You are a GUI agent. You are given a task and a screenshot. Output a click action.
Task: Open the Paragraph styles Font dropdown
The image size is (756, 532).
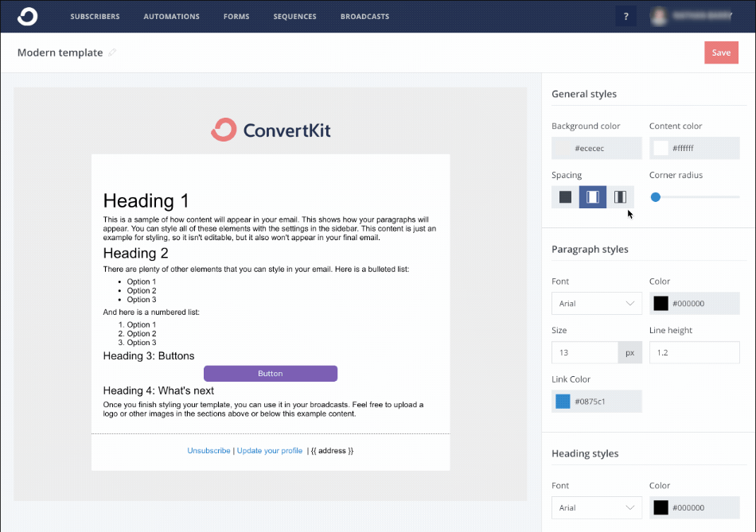tap(597, 304)
